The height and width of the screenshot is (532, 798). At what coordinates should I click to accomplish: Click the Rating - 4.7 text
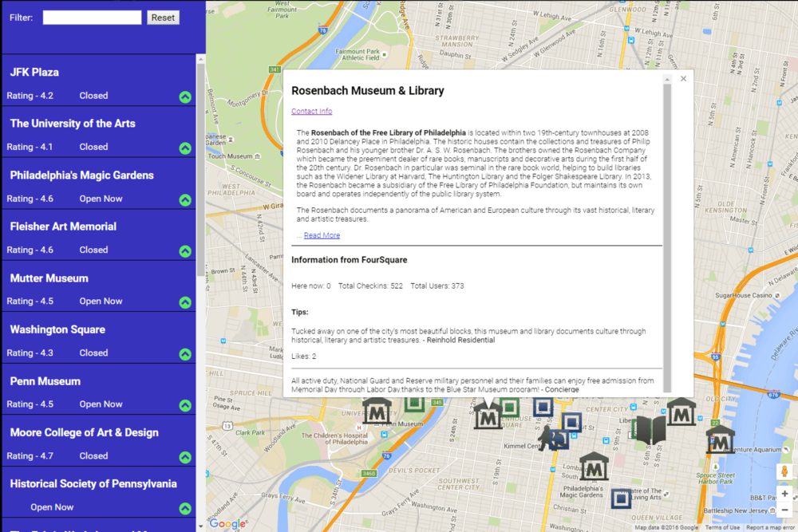30,455
